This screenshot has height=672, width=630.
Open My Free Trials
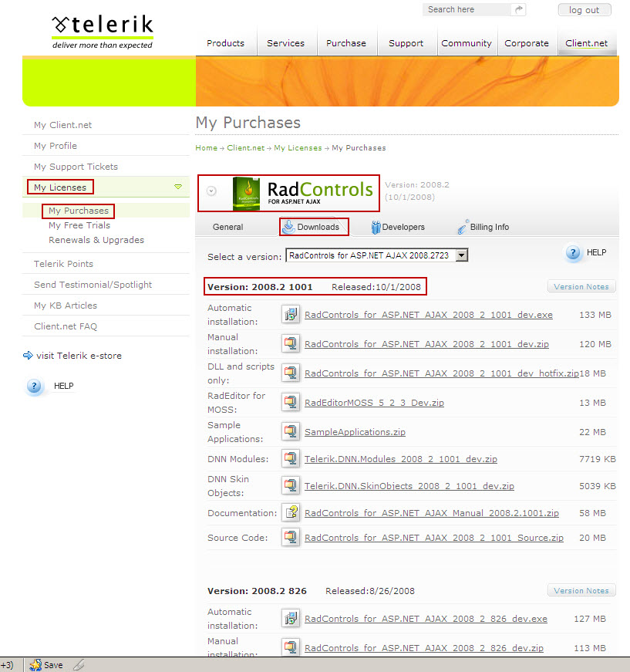79,225
